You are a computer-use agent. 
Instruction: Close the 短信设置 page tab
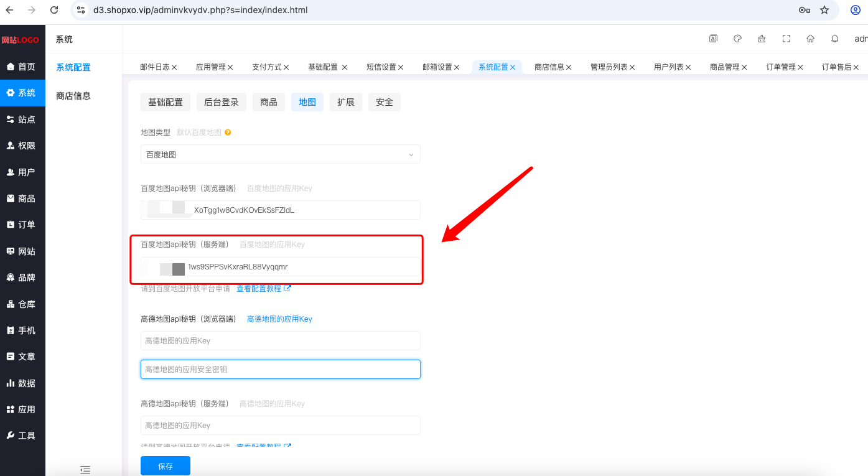pyautogui.click(x=401, y=67)
